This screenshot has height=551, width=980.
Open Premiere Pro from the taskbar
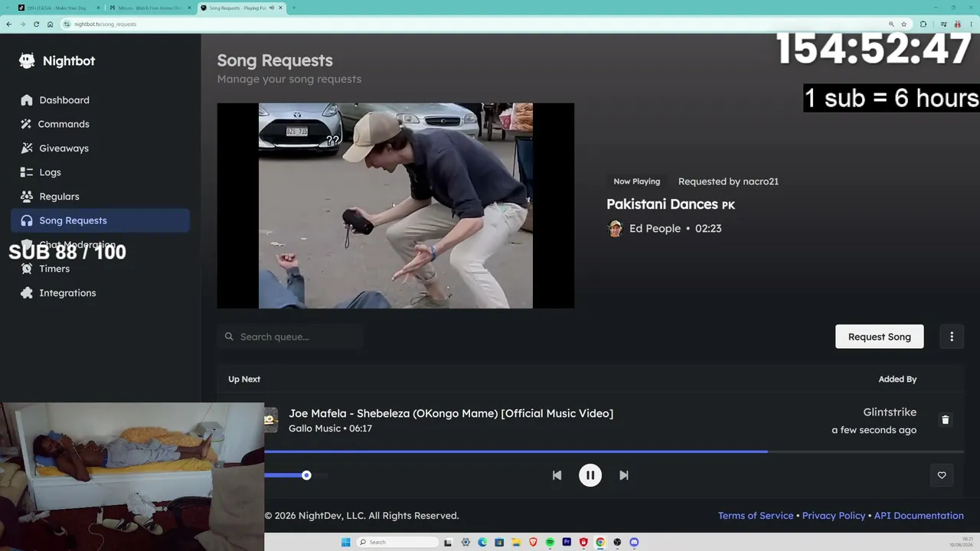pyautogui.click(x=567, y=542)
